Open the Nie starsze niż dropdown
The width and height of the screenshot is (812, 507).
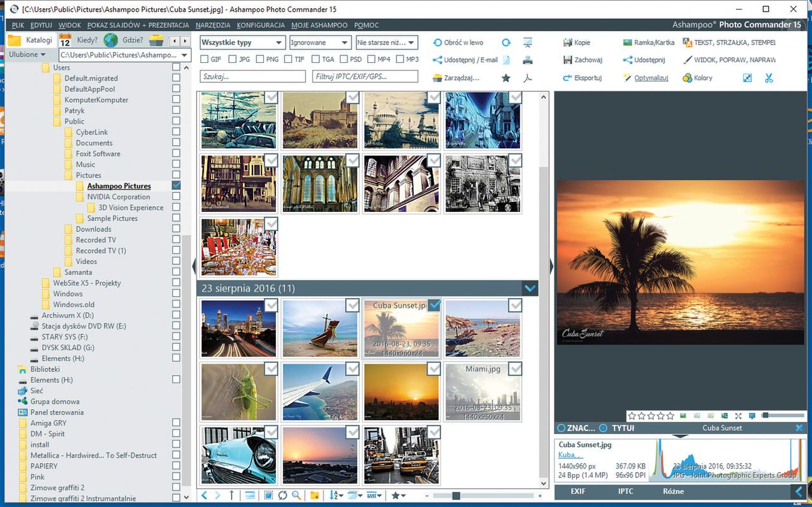387,43
